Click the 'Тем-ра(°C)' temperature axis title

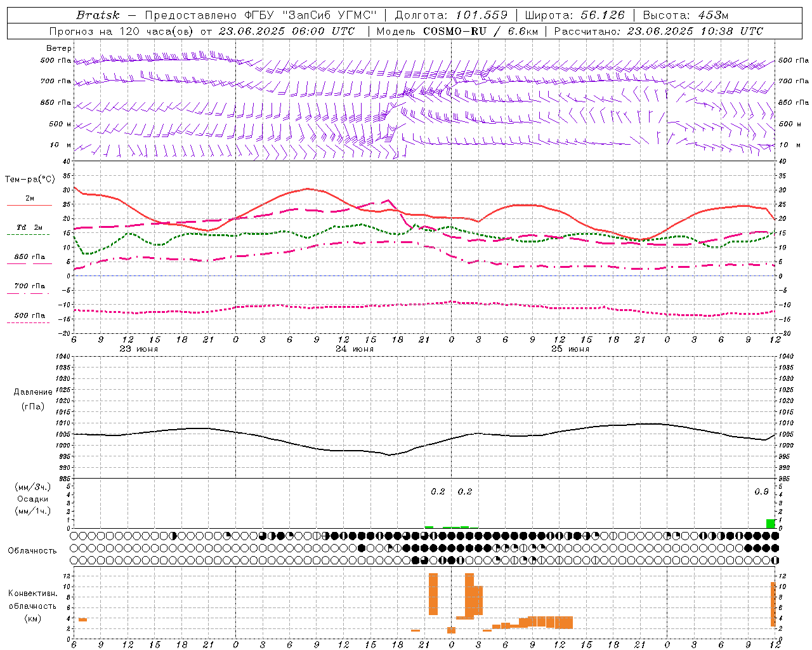(x=30, y=180)
